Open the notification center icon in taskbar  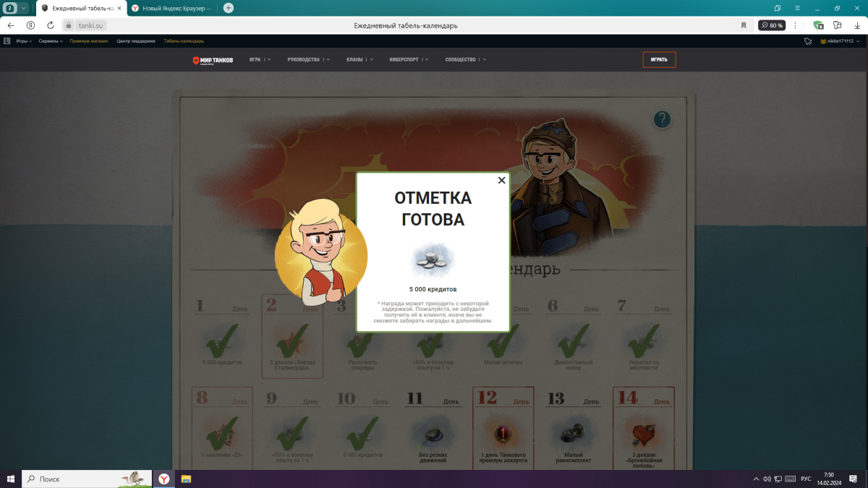pyautogui.click(x=854, y=479)
